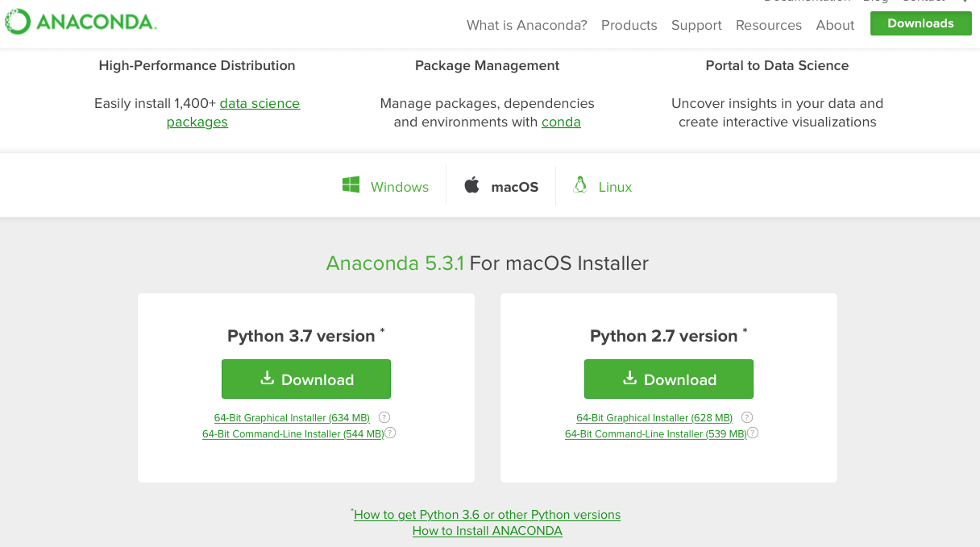Download the Python 2.7 version

click(669, 379)
